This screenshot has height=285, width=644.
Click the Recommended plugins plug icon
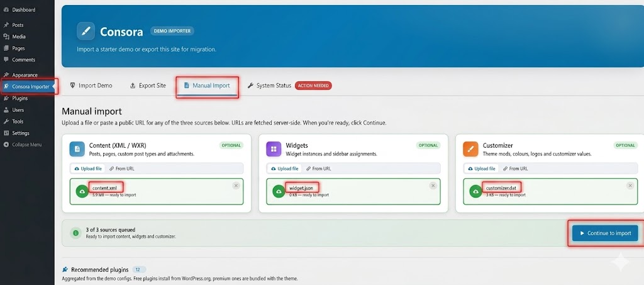65,270
